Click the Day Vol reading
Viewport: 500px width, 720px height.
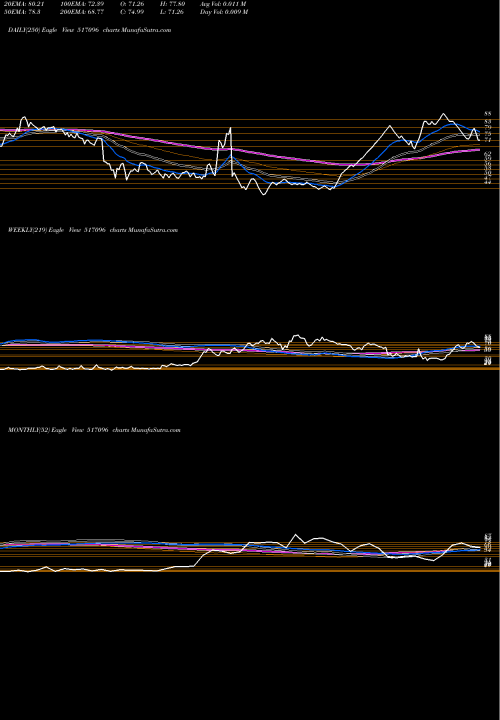pos(224,12)
